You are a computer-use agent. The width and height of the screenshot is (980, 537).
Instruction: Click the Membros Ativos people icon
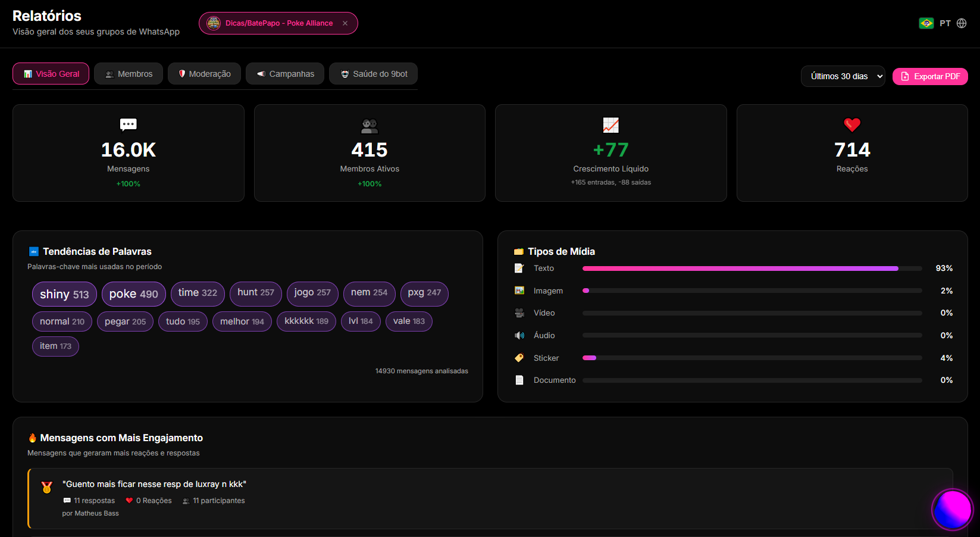point(370,126)
